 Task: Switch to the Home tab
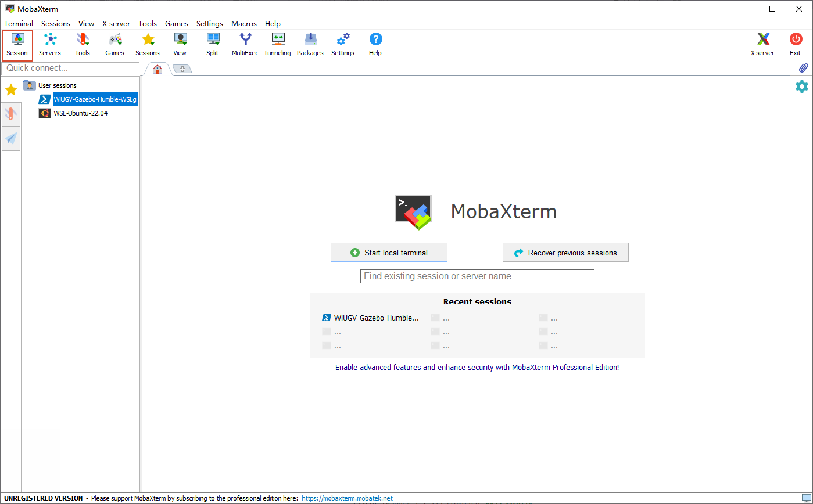point(157,69)
